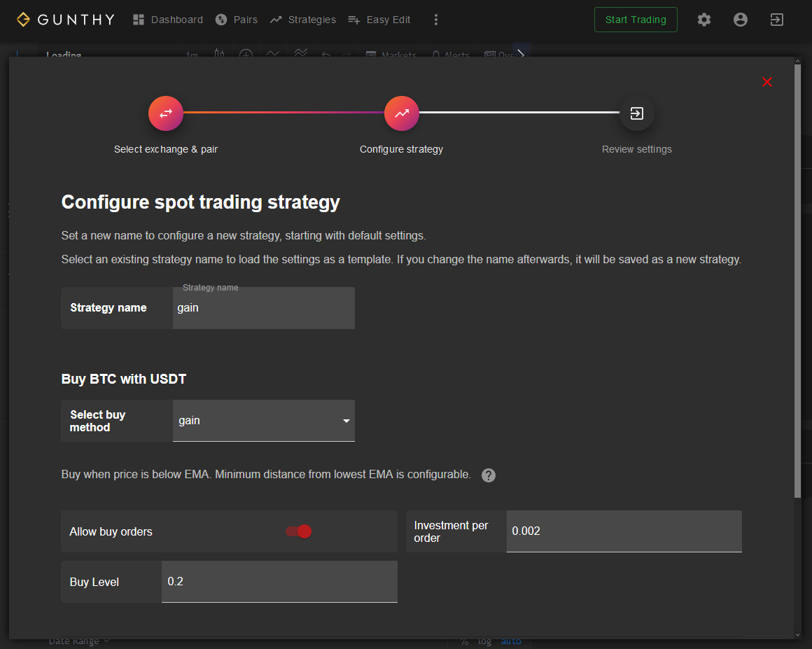Toggle the Allow buy orders switch
812x649 pixels.
point(299,532)
